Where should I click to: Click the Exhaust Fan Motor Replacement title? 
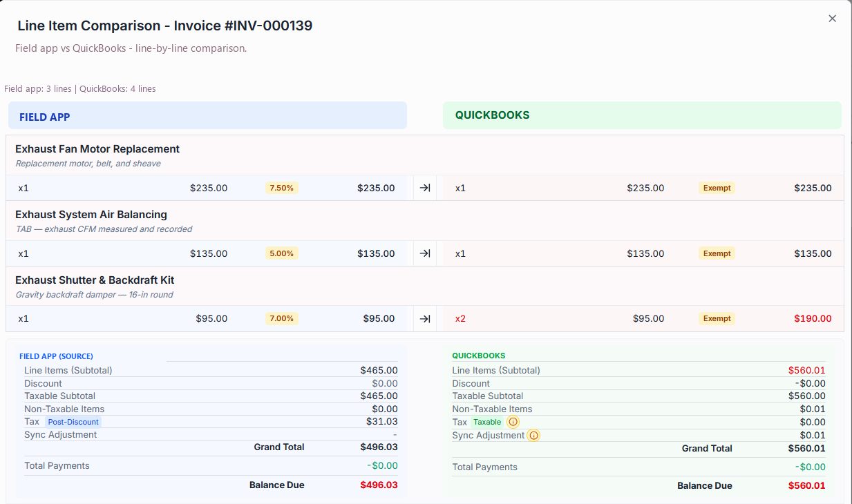click(97, 149)
